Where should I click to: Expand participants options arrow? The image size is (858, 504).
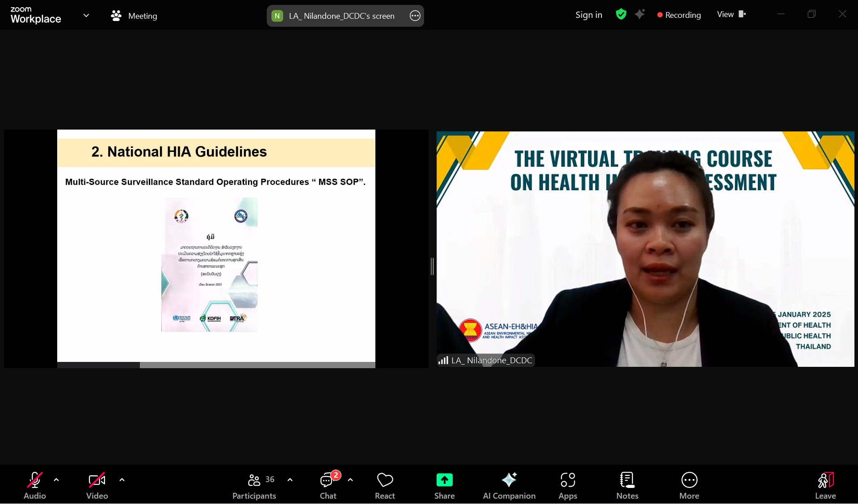coord(290,480)
